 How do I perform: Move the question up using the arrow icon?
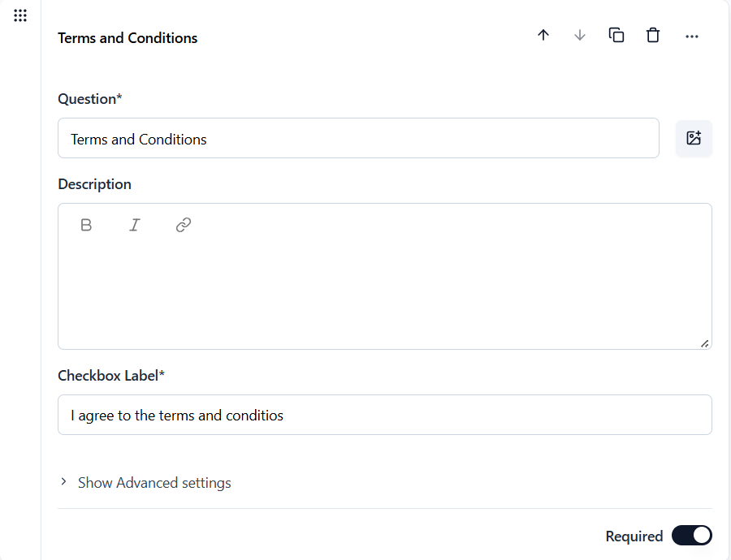543,36
